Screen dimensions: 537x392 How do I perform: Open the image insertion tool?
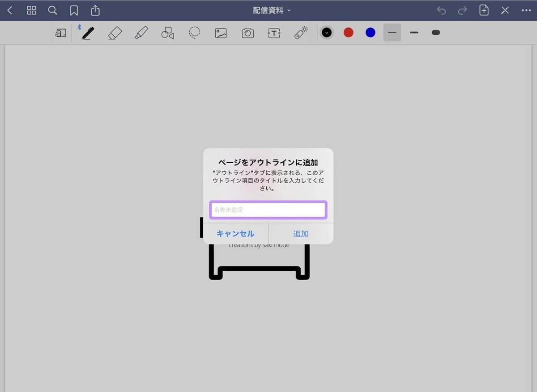tap(220, 32)
